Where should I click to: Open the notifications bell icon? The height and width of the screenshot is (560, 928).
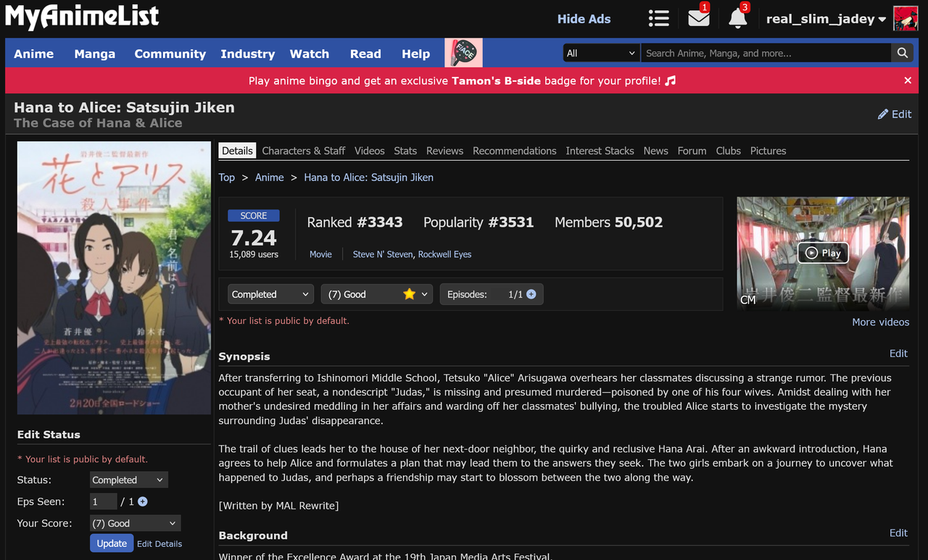tap(738, 18)
